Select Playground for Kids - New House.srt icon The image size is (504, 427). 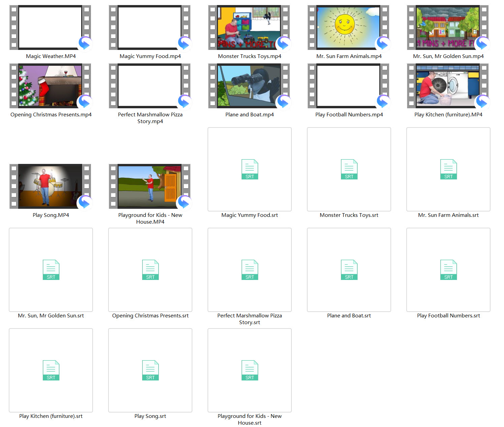coord(250,370)
